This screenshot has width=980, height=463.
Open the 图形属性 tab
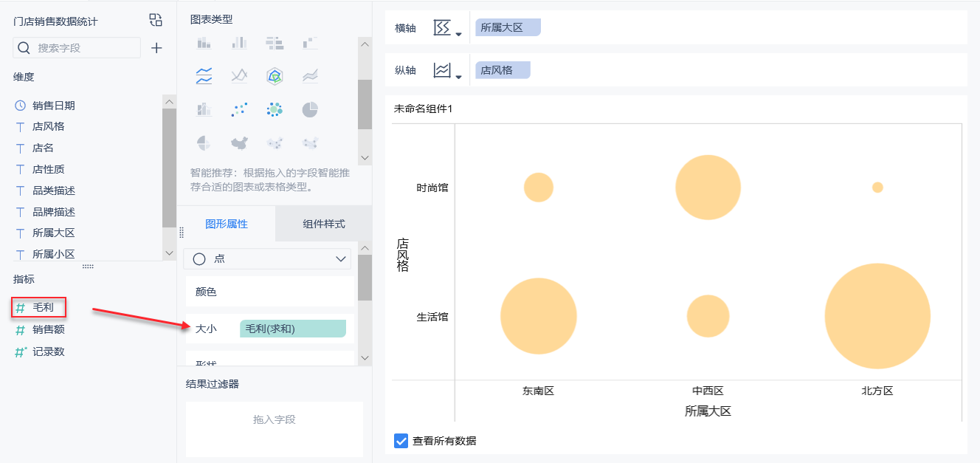[x=227, y=224]
